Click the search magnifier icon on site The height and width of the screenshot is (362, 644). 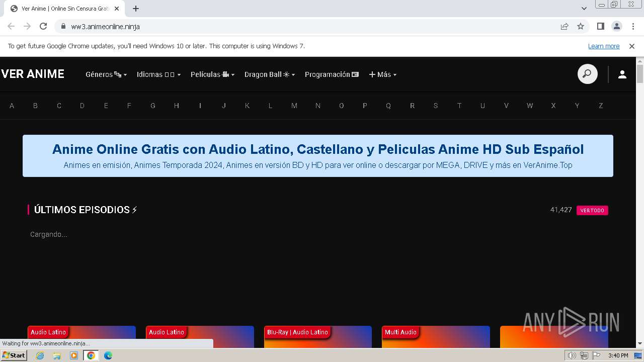[587, 74]
